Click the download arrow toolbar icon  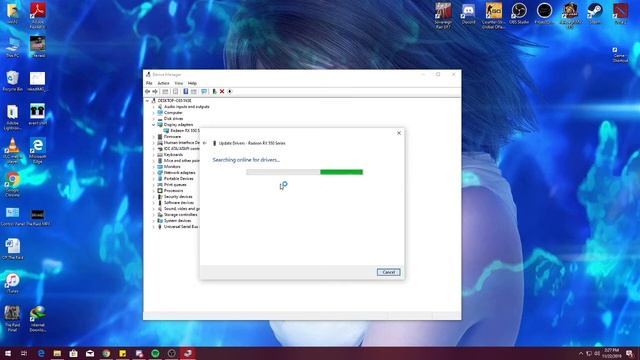pos(230,91)
